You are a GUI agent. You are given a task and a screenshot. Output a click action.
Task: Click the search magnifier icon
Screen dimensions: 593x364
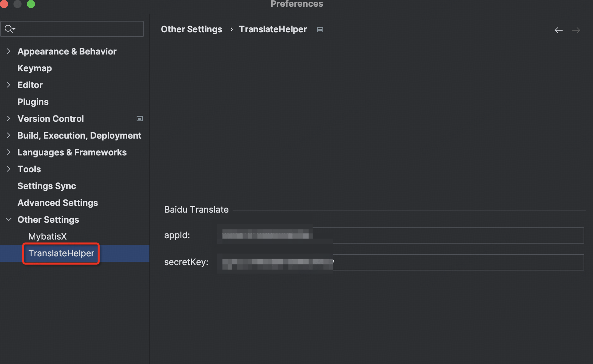click(x=9, y=29)
